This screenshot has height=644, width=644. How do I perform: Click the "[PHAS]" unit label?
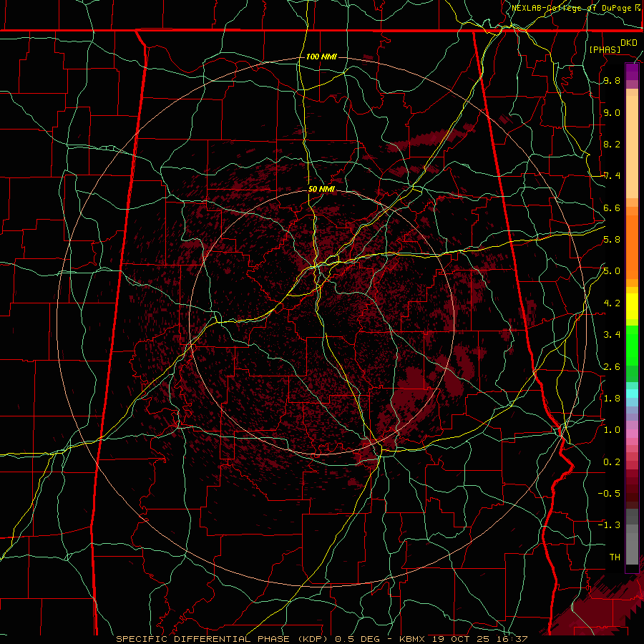coord(605,49)
